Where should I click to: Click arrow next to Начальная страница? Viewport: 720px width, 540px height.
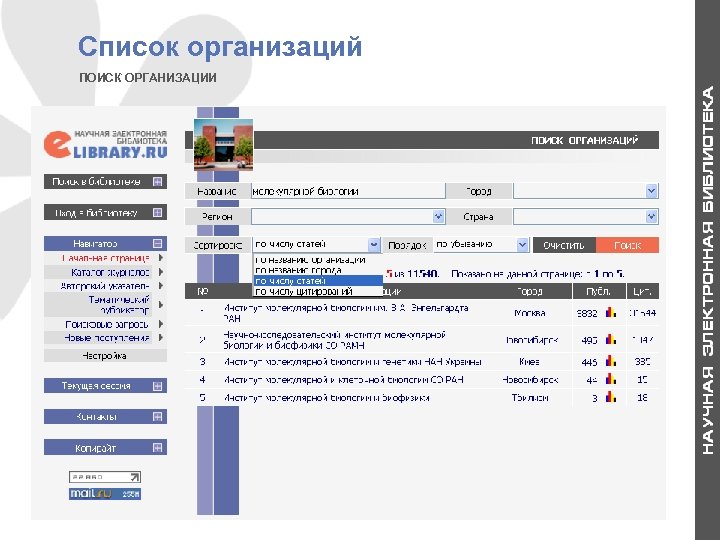pos(161,258)
